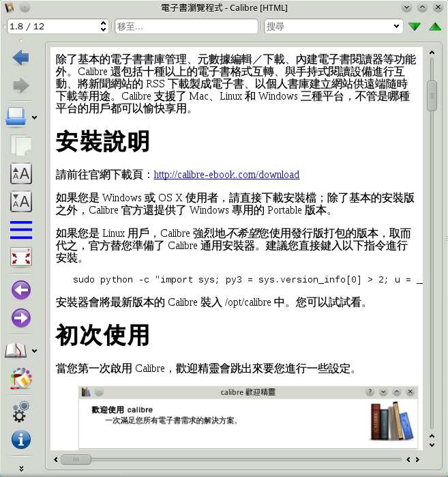Toggle full screen mode icon
The width and height of the screenshot is (448, 477).
pos(21,257)
